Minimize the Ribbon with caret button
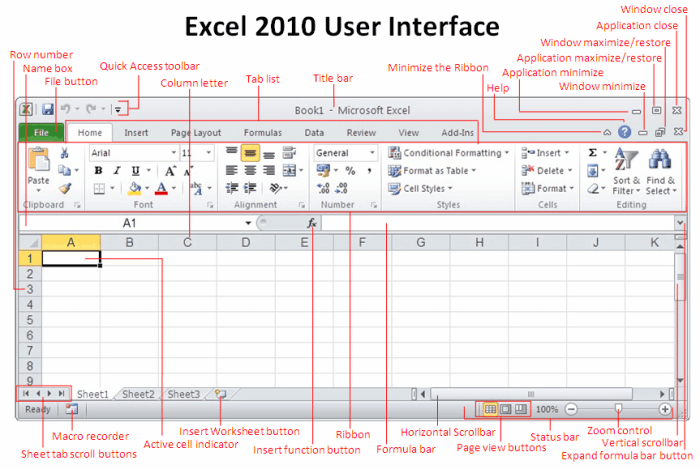Viewport: 700px width, 469px height. [x=607, y=132]
